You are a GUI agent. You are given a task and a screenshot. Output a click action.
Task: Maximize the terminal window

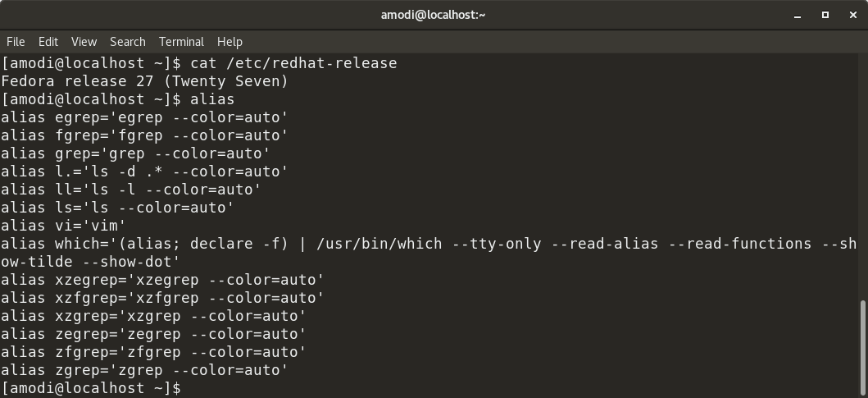point(825,15)
